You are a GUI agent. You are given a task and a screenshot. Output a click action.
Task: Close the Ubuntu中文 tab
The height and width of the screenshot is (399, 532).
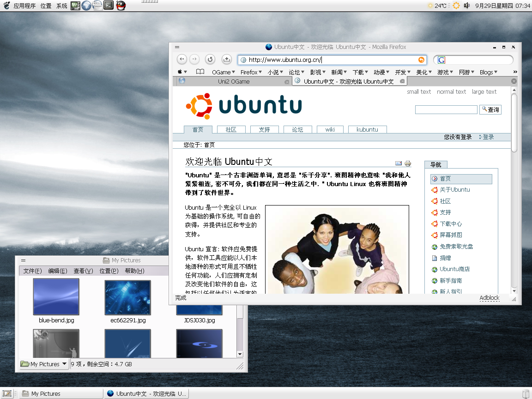point(402,81)
